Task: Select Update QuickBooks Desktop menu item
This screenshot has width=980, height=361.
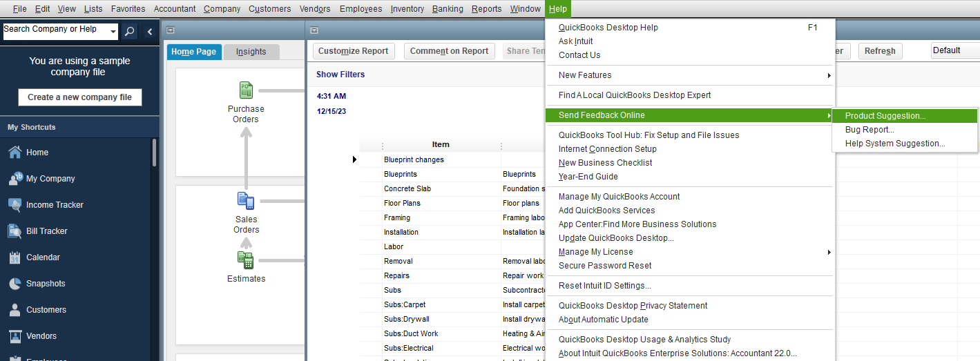Action: (x=690, y=238)
